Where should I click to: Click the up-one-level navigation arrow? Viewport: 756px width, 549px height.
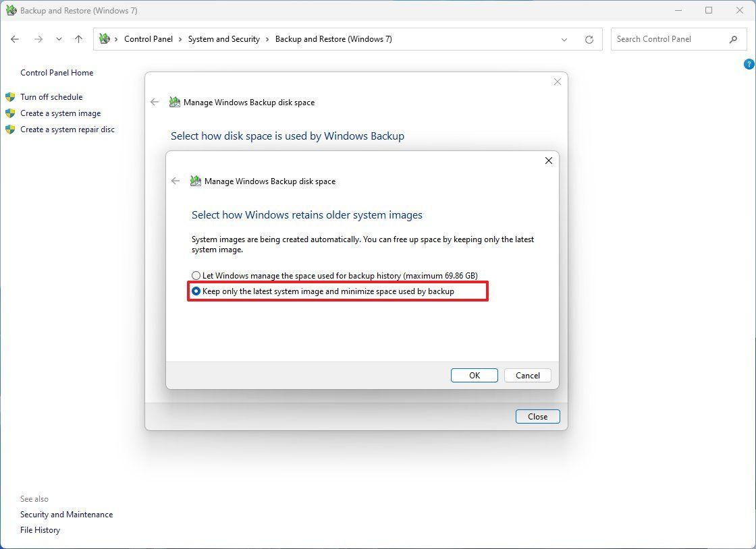point(78,39)
